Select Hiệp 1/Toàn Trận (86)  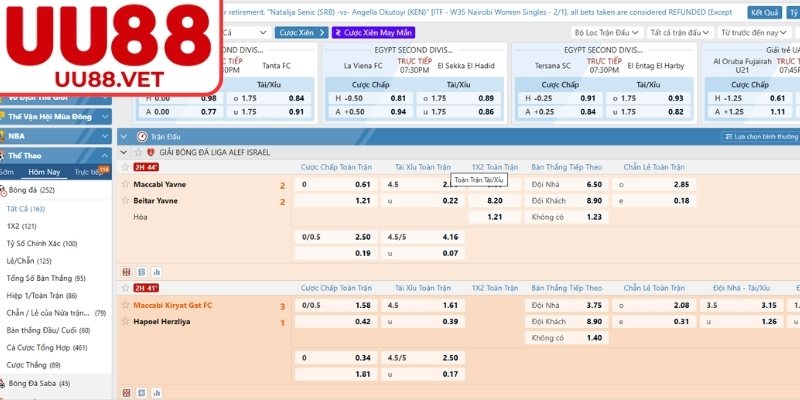[42, 295]
